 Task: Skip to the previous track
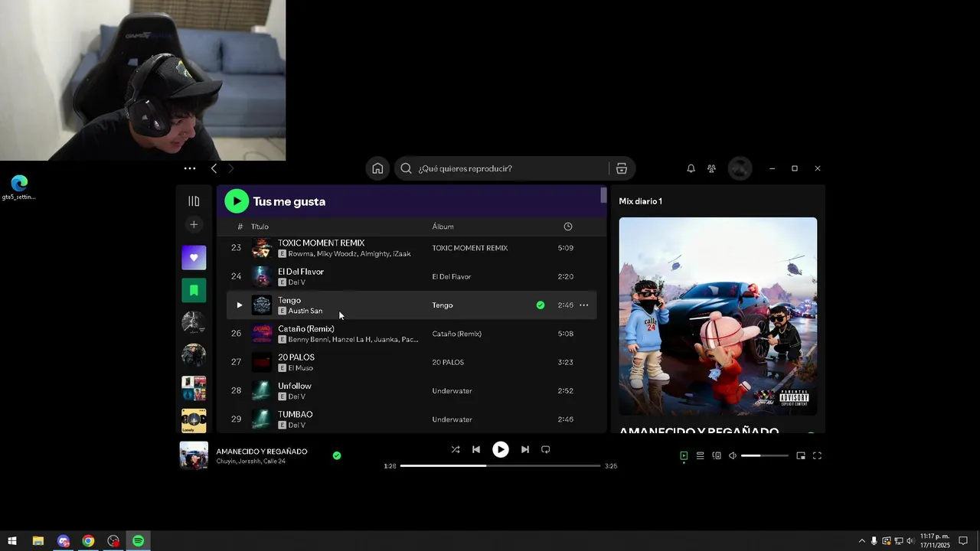point(476,450)
